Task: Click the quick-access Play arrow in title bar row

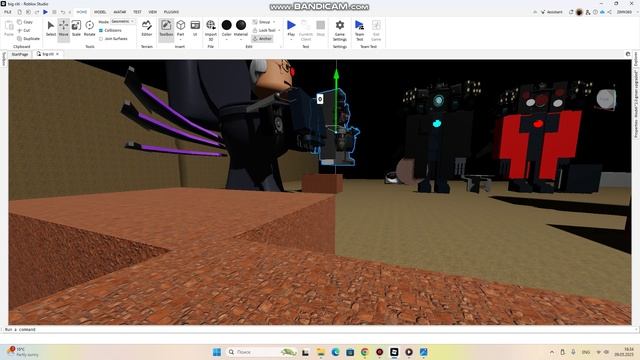Action: pos(45,12)
